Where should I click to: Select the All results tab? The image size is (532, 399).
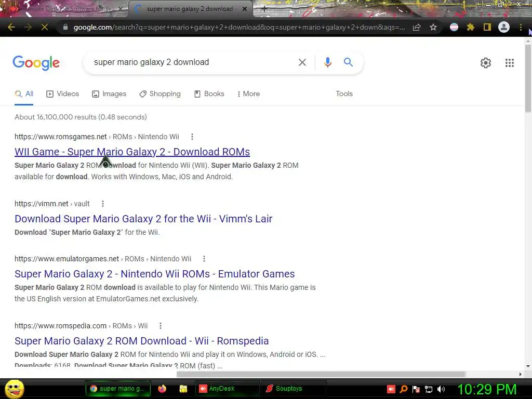pyautogui.click(x=24, y=94)
